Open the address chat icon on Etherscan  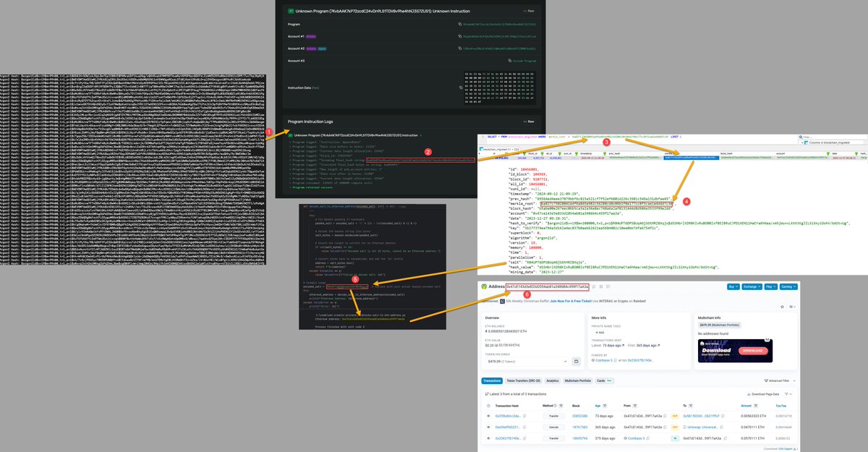[x=608, y=286]
